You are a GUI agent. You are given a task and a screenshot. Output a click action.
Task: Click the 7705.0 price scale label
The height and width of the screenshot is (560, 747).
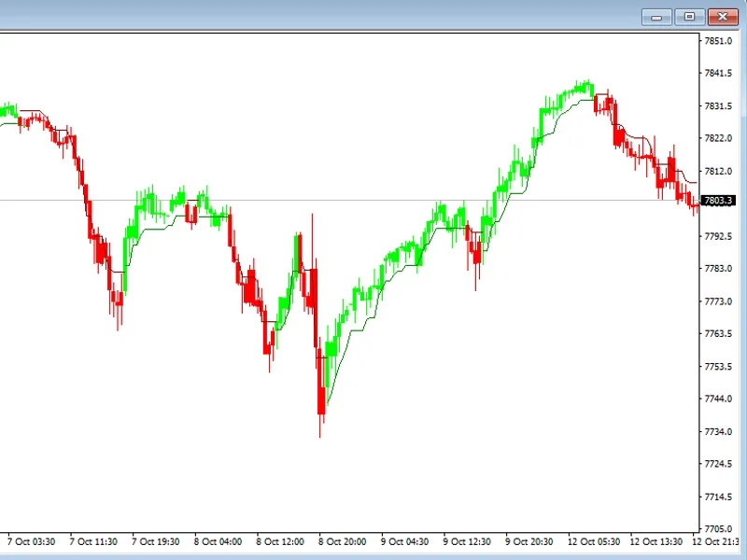718,528
